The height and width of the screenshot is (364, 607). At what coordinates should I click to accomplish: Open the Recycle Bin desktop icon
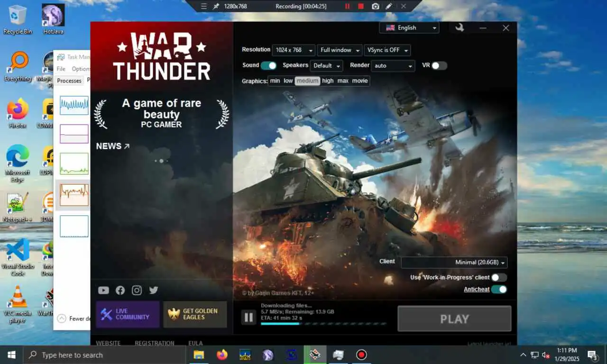click(x=18, y=19)
